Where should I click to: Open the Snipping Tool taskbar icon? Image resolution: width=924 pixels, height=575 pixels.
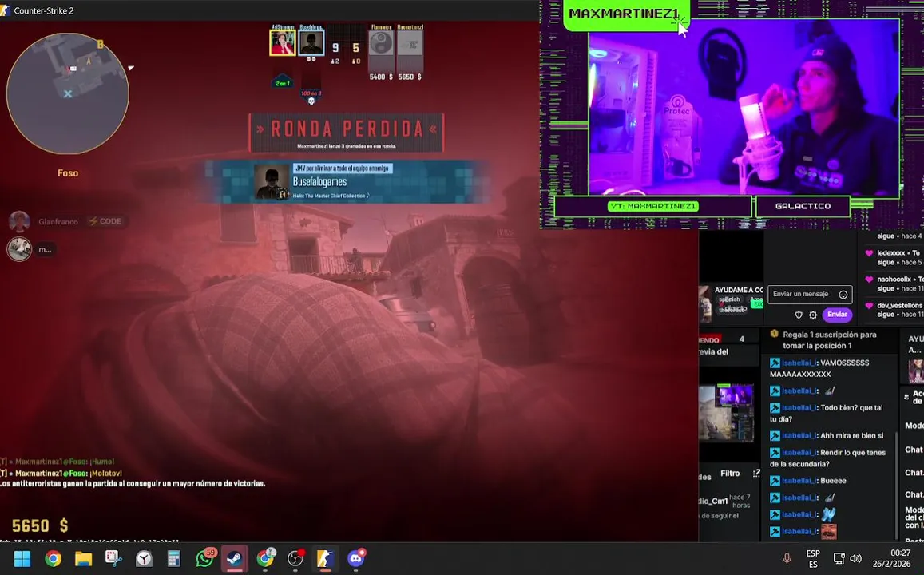click(113, 558)
